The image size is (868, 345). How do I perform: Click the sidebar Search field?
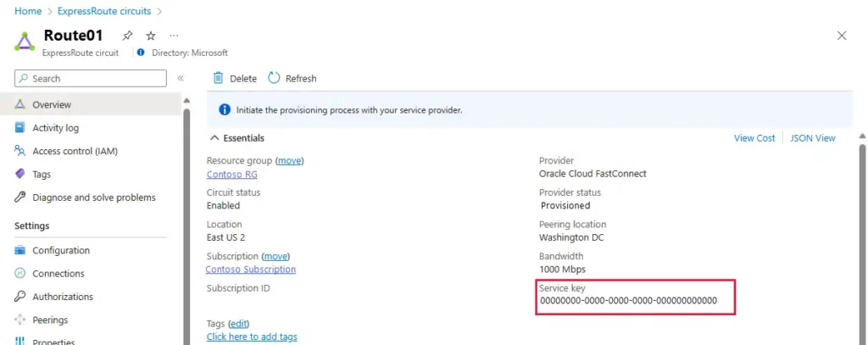pyautogui.click(x=90, y=79)
